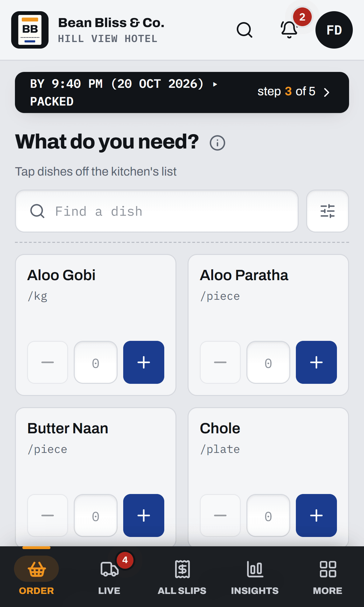The width and height of the screenshot is (364, 607).
Task: Select the Aloo Gobi quantity field
Action: [96, 362]
